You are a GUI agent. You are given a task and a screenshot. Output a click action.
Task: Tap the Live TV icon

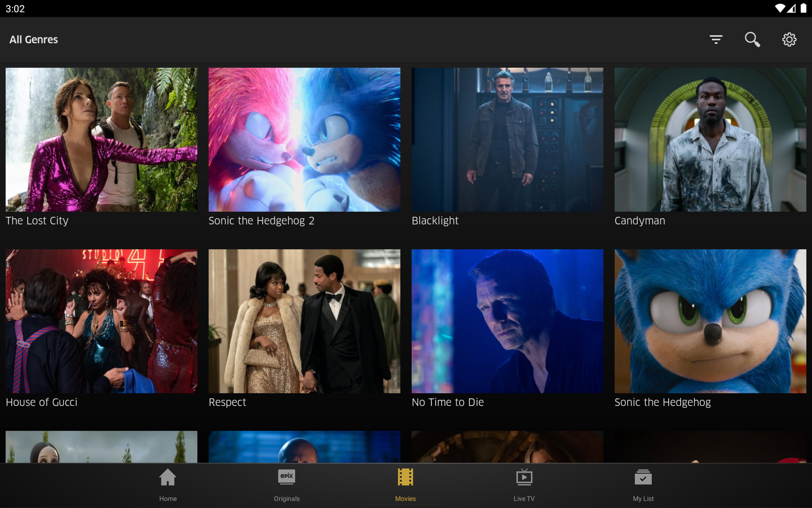click(x=524, y=477)
